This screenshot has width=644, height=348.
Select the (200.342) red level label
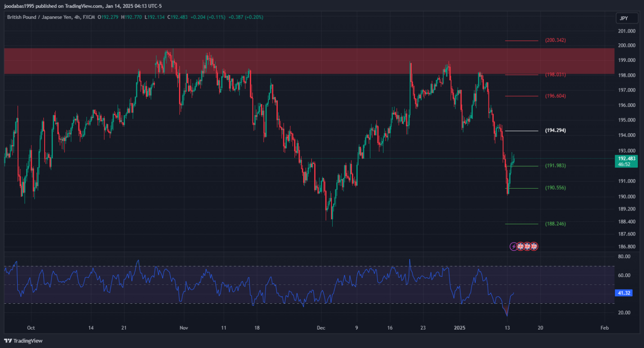pyautogui.click(x=556, y=40)
